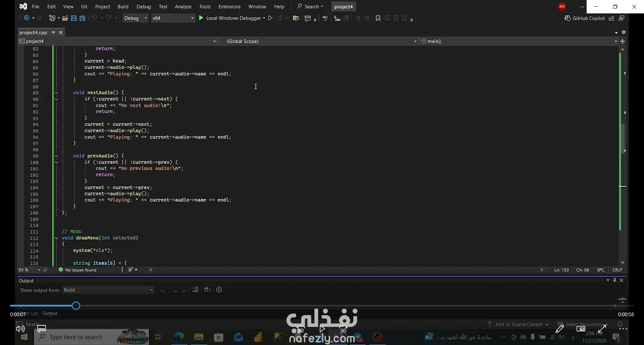This screenshot has width=644, height=345.
Task: Start Without Debugging using the outline play icon
Action: pyautogui.click(x=270, y=18)
